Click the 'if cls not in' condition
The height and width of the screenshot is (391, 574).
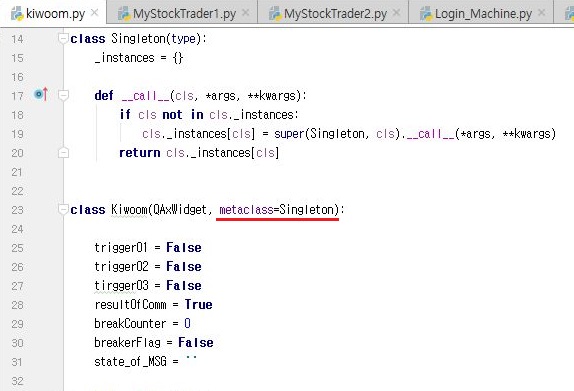161,115
